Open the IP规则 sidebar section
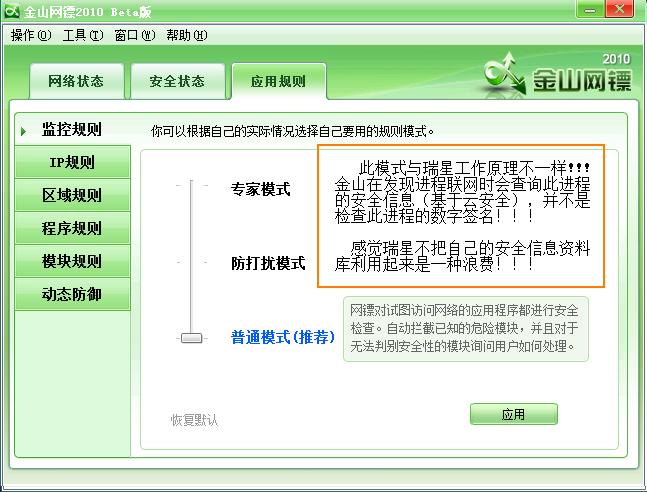 73,162
